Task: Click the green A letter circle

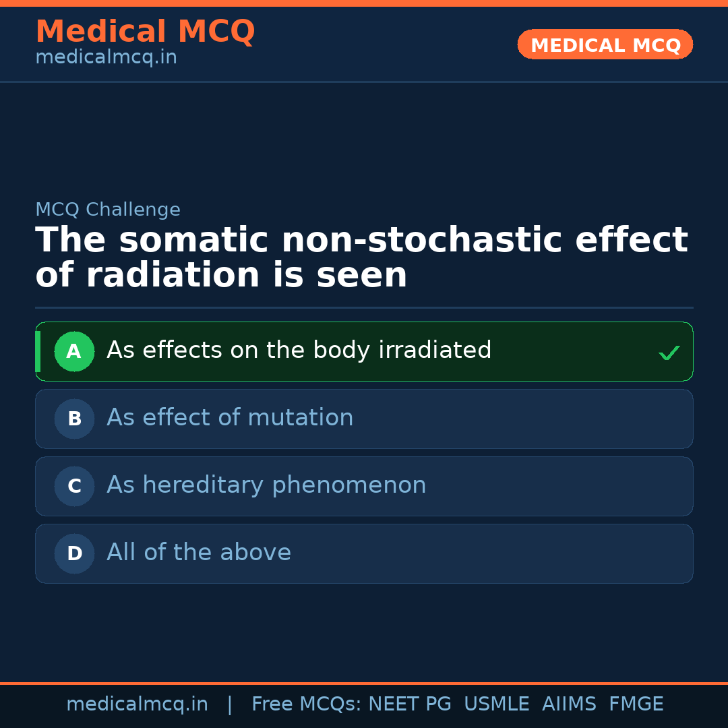Action: (74, 351)
